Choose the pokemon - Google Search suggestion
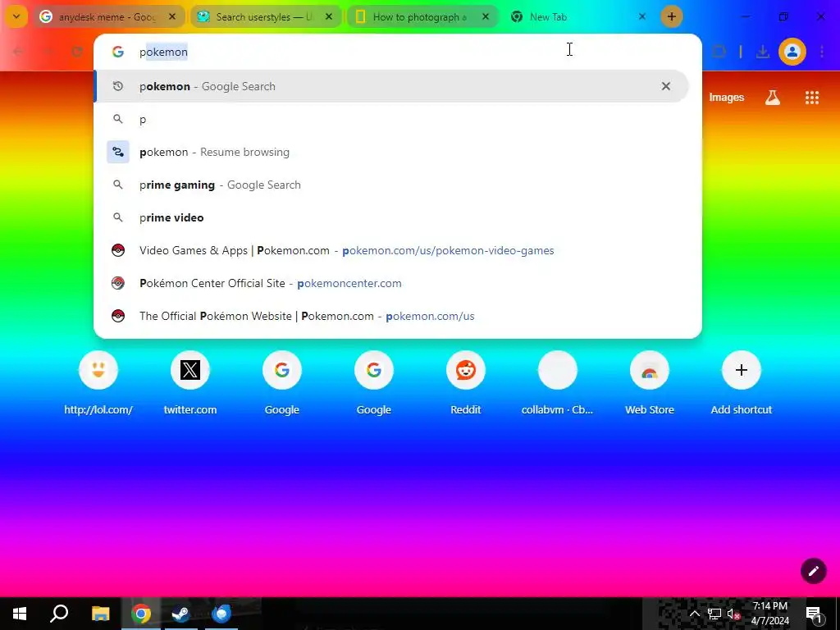 point(391,86)
